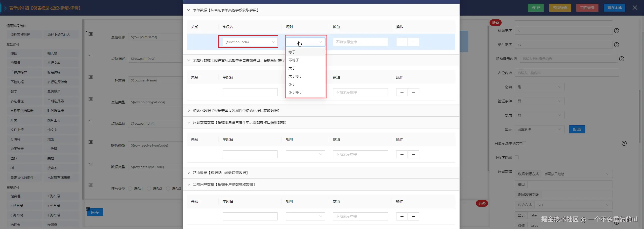Open the 规则 dropdown in 远端数据数据 section

point(305,154)
